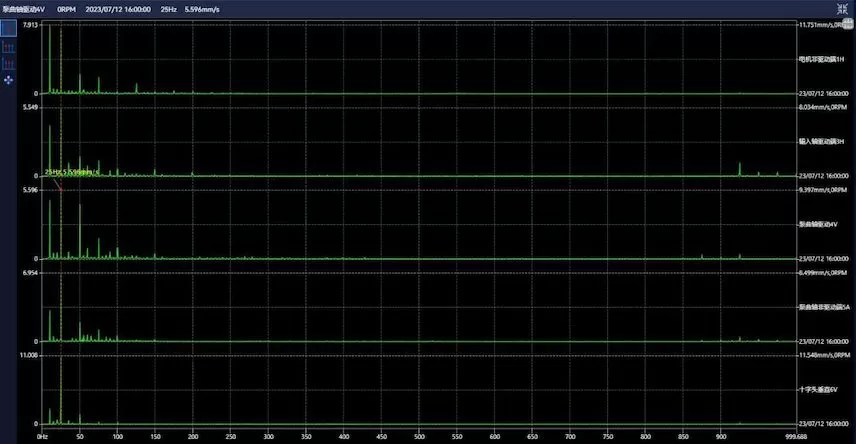Click the 0RPM value in header bar
The height and width of the screenshot is (444, 856).
tap(67, 8)
